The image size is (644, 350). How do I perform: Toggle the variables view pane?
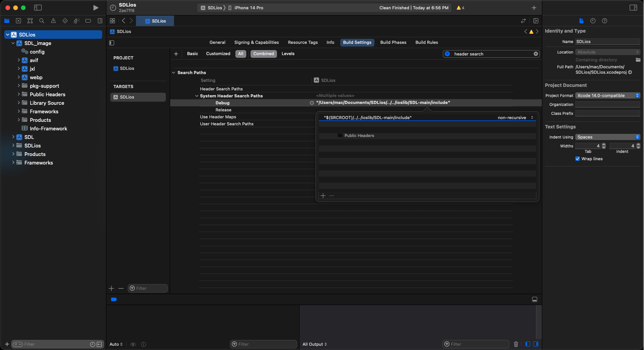tap(527, 344)
